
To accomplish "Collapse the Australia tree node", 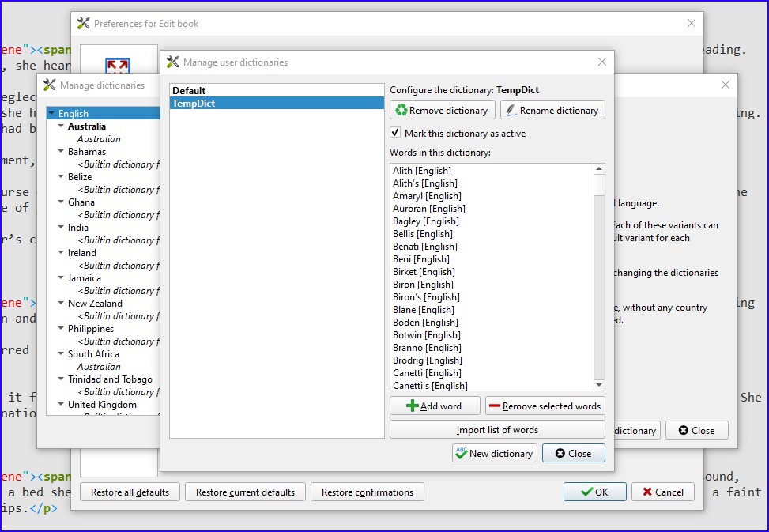I will point(61,126).
